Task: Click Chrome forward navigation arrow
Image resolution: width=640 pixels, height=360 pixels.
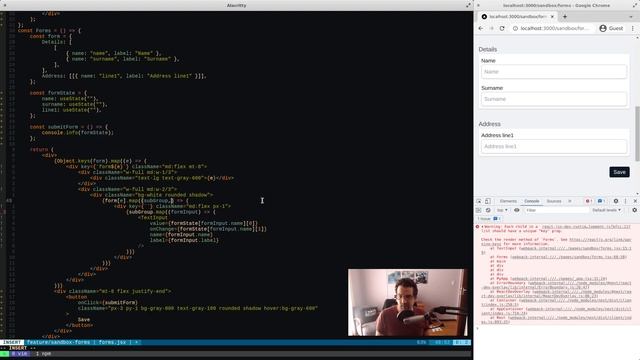Action: (x=491, y=28)
